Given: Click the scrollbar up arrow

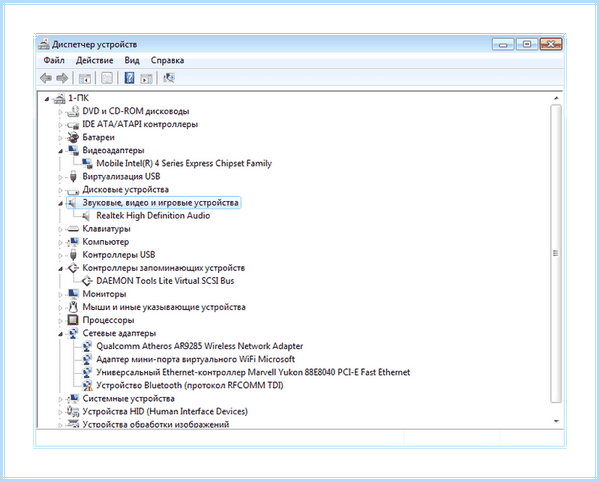Looking at the screenshot, I should point(556,98).
